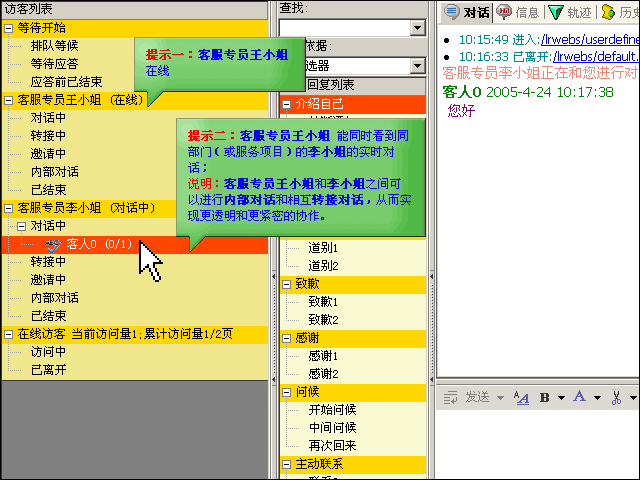This screenshot has width=640, height=480.
Task: Select the 开始问候 quick reply
Action: [x=332, y=410]
